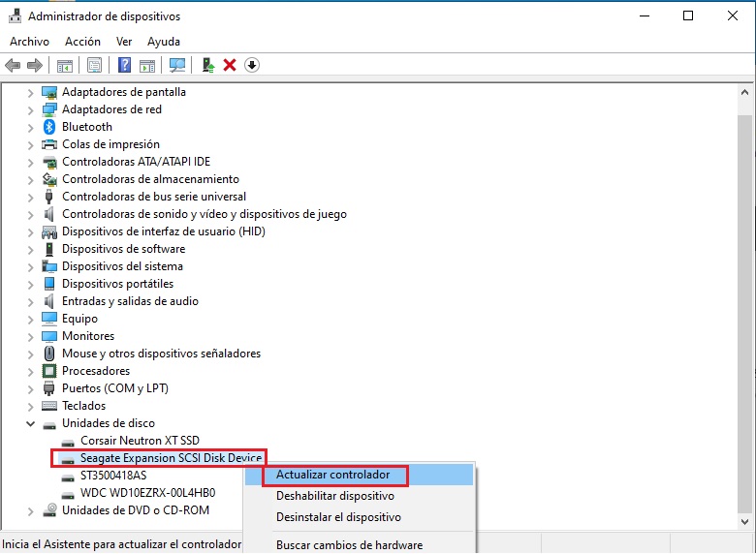
Task: Choose Actualizar controlador from context menu
Action: (332, 476)
